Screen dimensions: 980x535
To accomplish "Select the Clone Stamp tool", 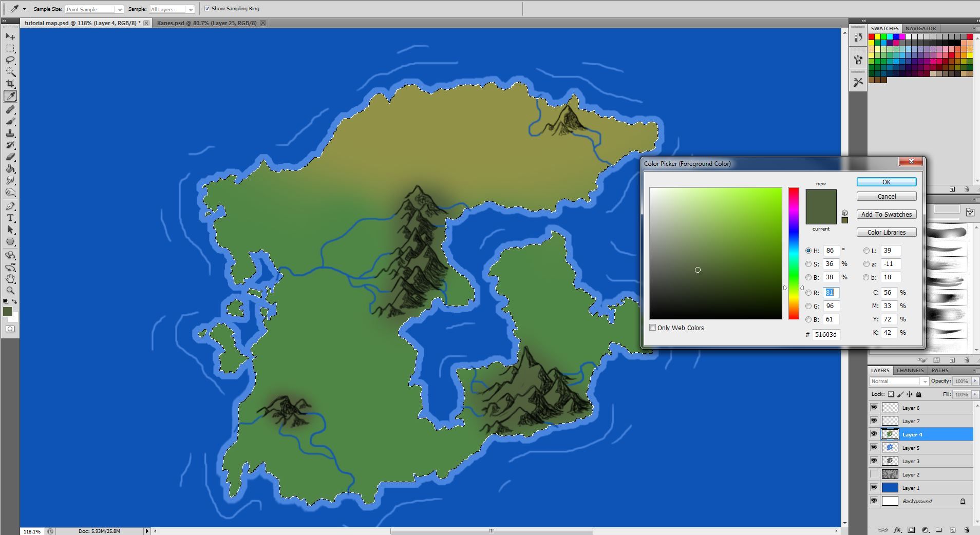I will coord(10,133).
